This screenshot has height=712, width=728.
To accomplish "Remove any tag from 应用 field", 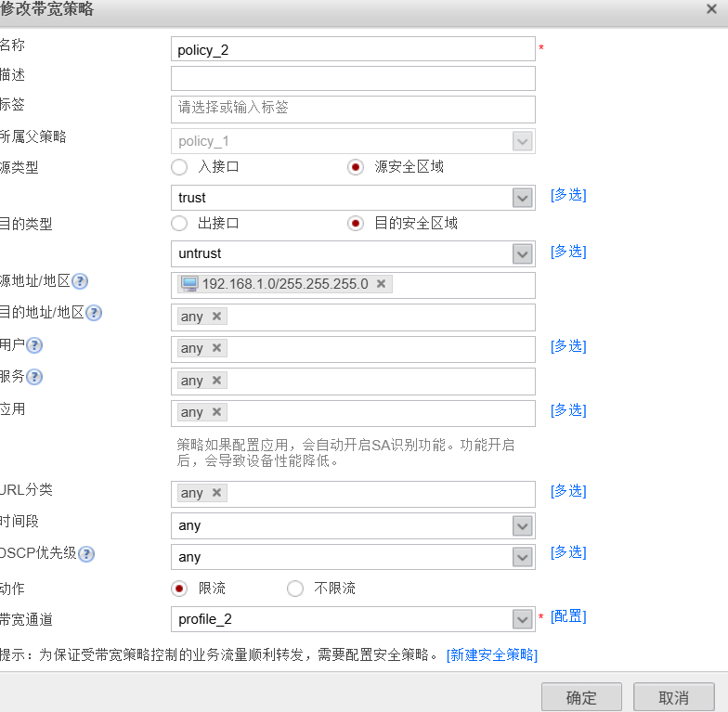I will point(216,412).
